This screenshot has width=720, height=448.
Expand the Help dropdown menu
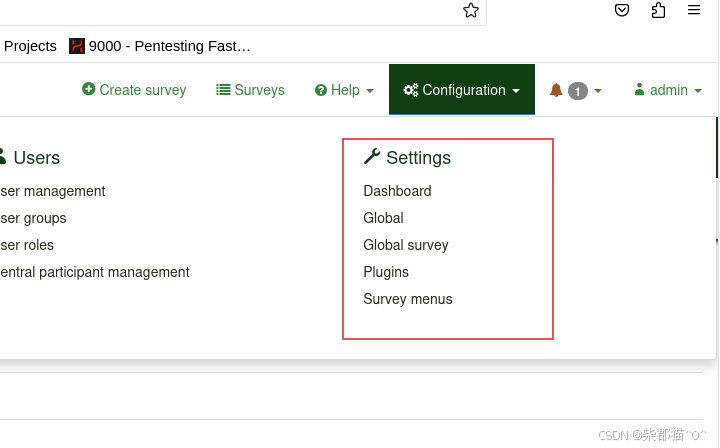344,90
